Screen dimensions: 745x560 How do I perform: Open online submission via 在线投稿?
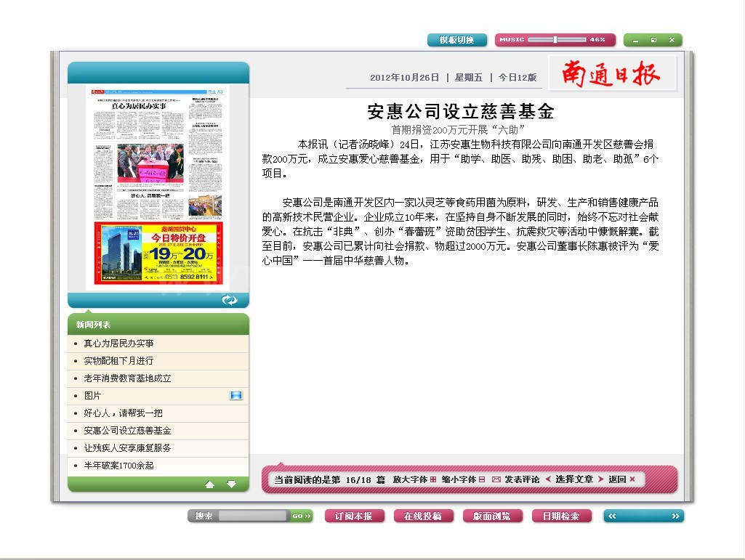coord(423,516)
